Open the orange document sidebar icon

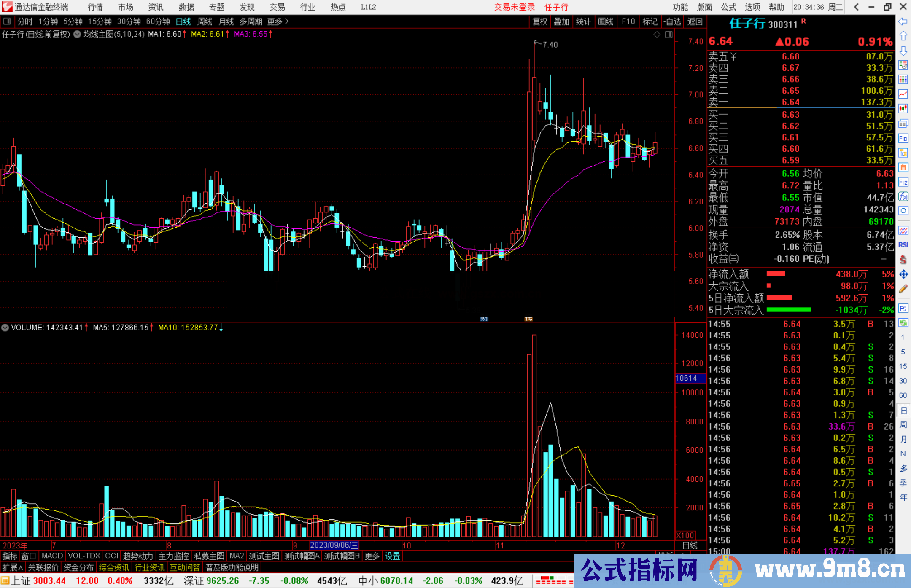(903, 167)
